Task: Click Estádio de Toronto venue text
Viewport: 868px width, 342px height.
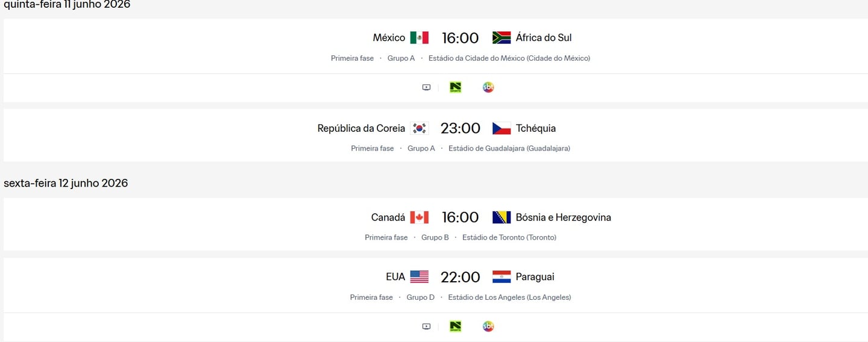Action: (x=509, y=237)
